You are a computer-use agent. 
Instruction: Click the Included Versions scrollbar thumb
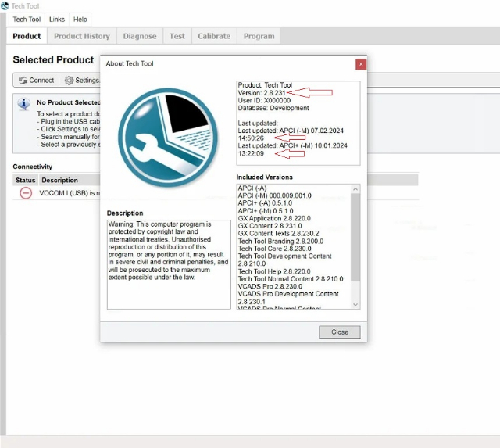[355, 237]
